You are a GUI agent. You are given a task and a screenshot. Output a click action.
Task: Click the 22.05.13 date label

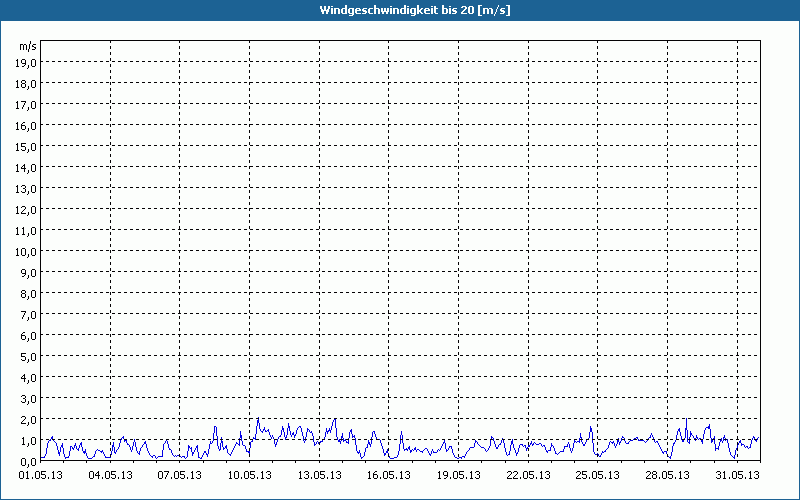(x=529, y=475)
